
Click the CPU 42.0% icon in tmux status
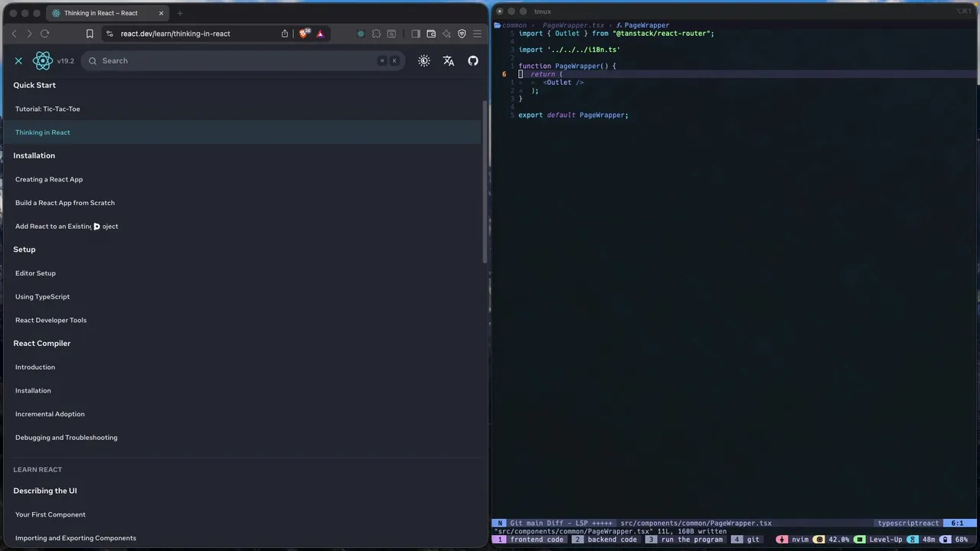coord(819,540)
